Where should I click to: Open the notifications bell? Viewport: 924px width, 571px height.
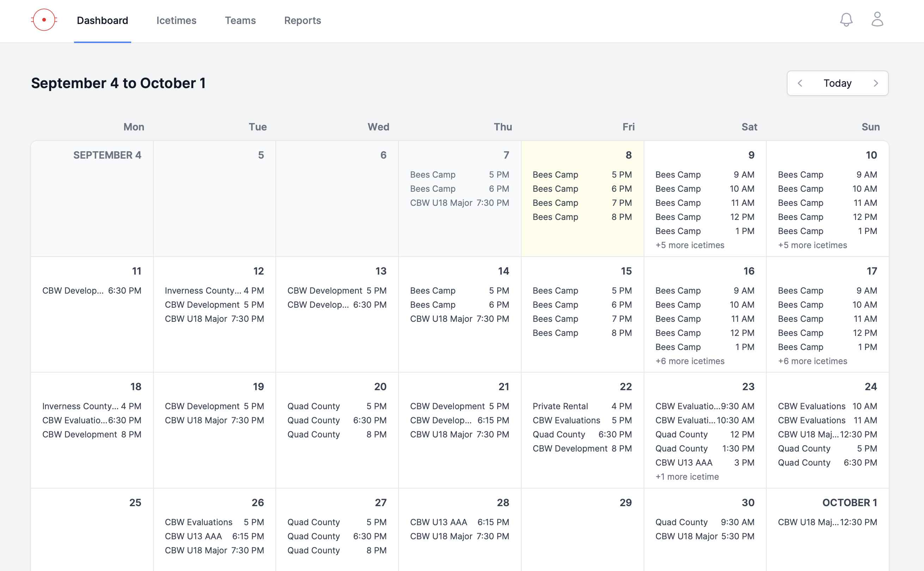coord(846,20)
